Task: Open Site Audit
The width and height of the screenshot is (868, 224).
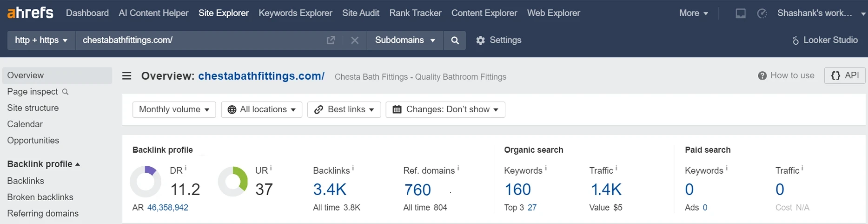Action: pos(361,13)
